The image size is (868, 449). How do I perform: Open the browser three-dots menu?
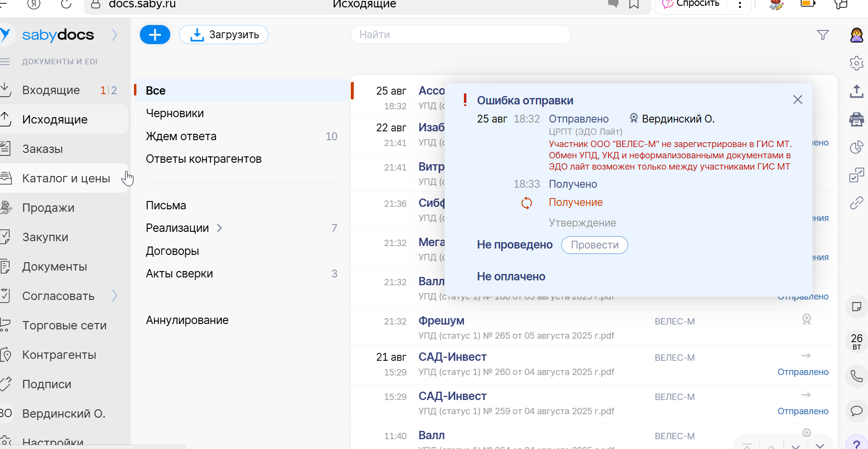pyautogui.click(x=740, y=5)
